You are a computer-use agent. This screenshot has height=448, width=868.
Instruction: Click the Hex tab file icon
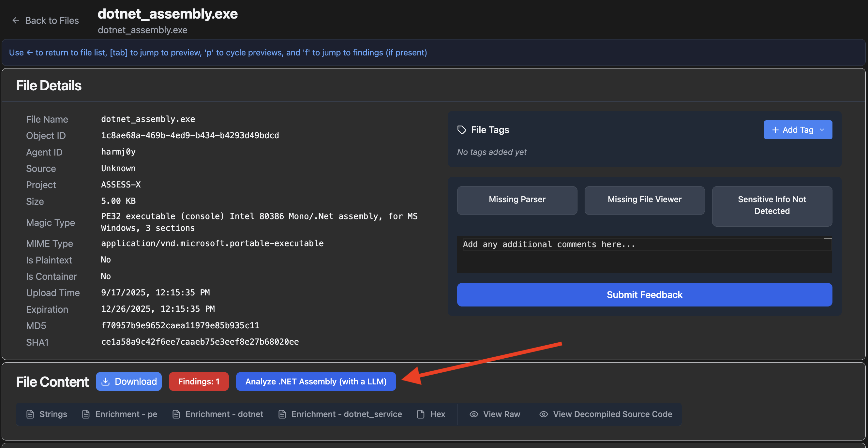point(421,414)
